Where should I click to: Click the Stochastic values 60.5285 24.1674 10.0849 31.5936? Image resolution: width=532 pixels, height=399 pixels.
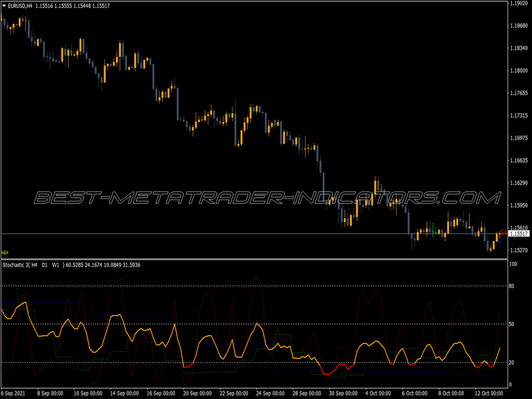tap(103, 265)
